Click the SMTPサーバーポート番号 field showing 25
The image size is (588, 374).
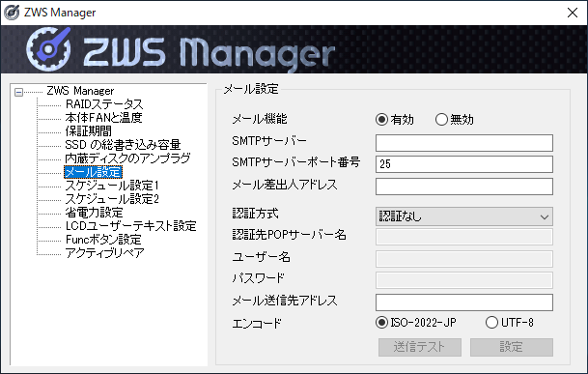point(464,164)
